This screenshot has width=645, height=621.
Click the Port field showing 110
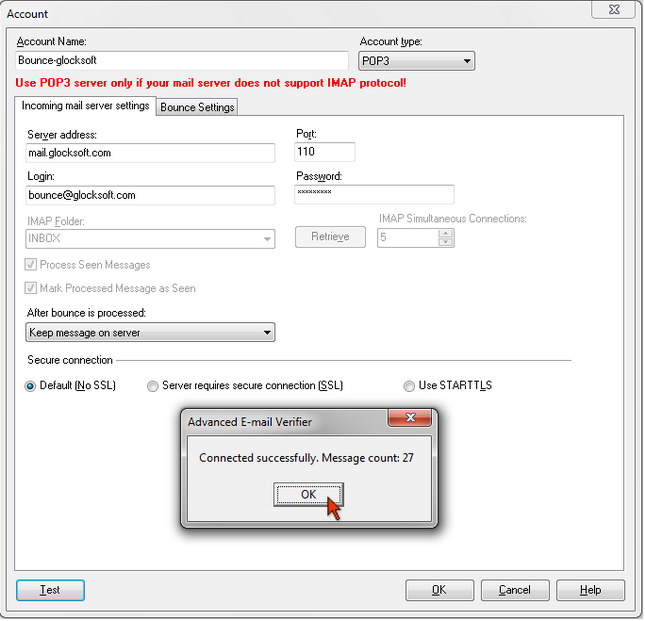pos(325,152)
